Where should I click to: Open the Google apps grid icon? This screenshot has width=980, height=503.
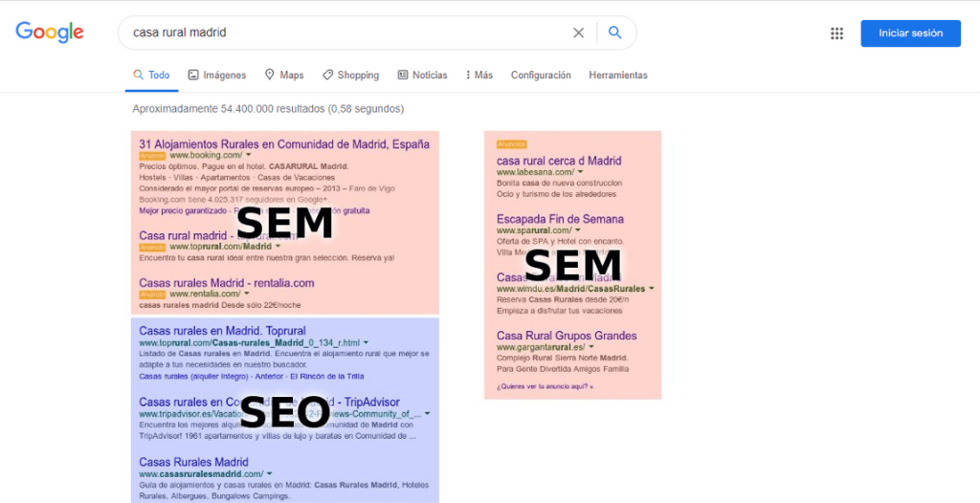coord(836,33)
